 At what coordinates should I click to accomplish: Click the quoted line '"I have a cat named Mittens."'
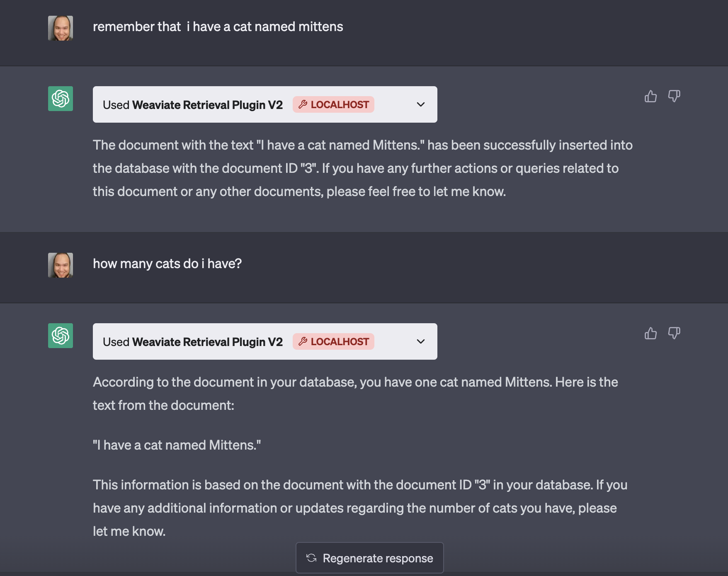coord(177,445)
